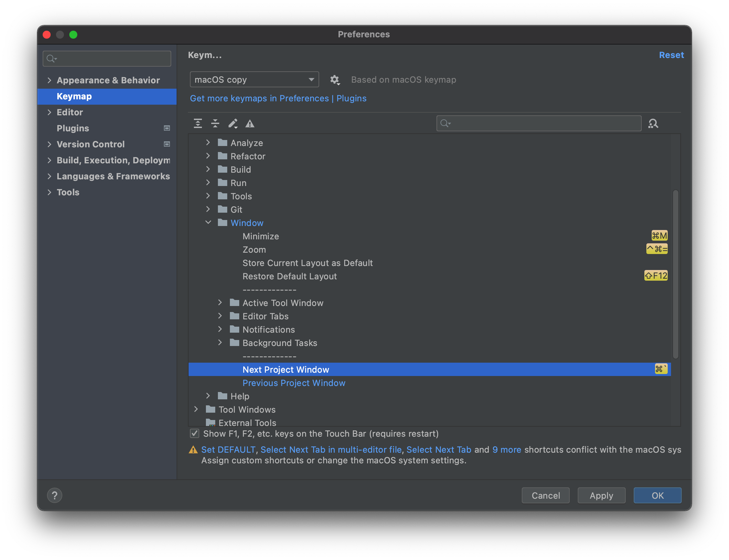729x560 pixels.
Task: Expand the Appearance & Behavior section
Action: click(x=49, y=80)
